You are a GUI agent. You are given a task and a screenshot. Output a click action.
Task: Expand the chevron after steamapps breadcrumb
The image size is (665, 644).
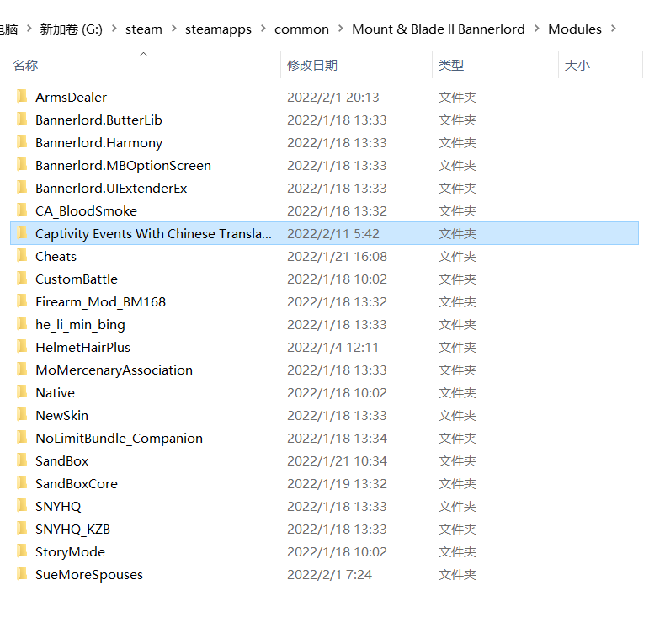[x=263, y=29]
